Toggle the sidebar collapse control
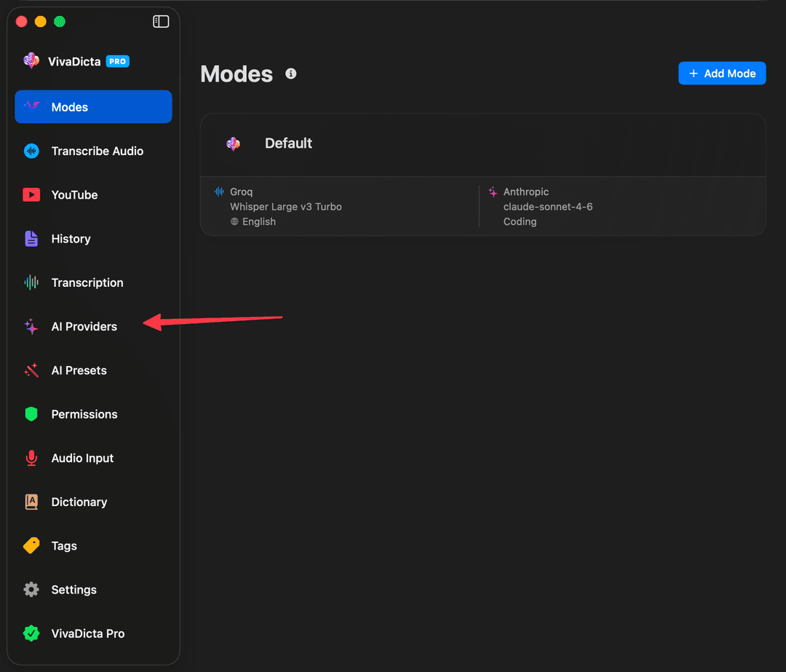This screenshot has height=672, width=786. coord(161,21)
